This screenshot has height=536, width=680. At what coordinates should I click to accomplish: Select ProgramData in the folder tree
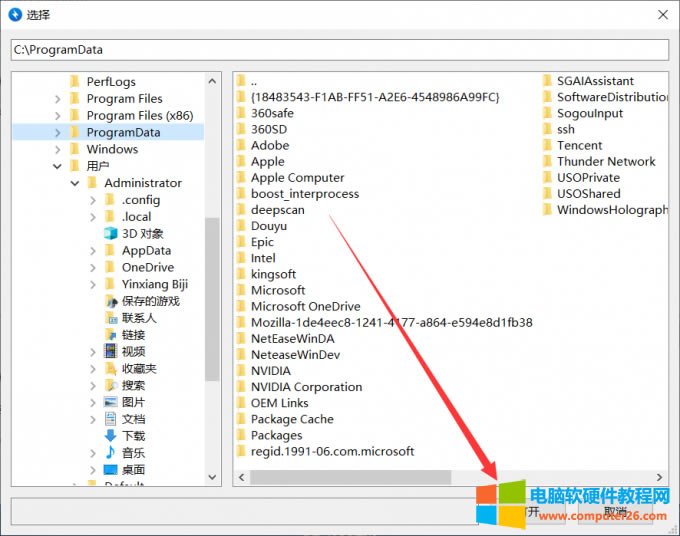click(122, 132)
